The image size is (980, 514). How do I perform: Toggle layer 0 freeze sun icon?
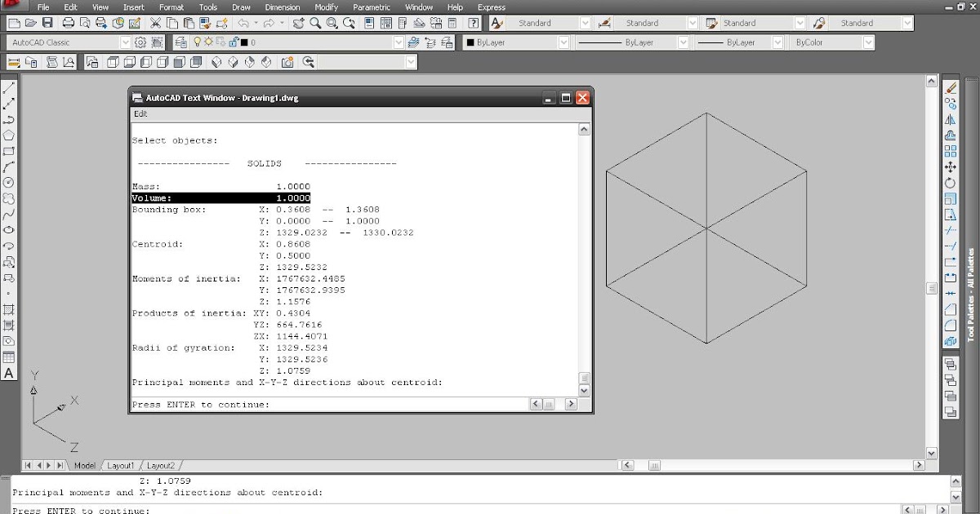209,42
